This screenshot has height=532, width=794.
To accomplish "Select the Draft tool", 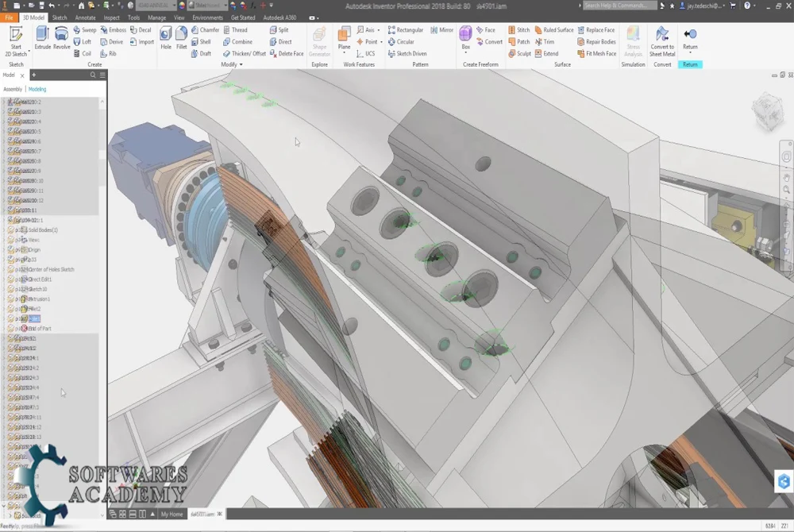I will tap(201, 54).
